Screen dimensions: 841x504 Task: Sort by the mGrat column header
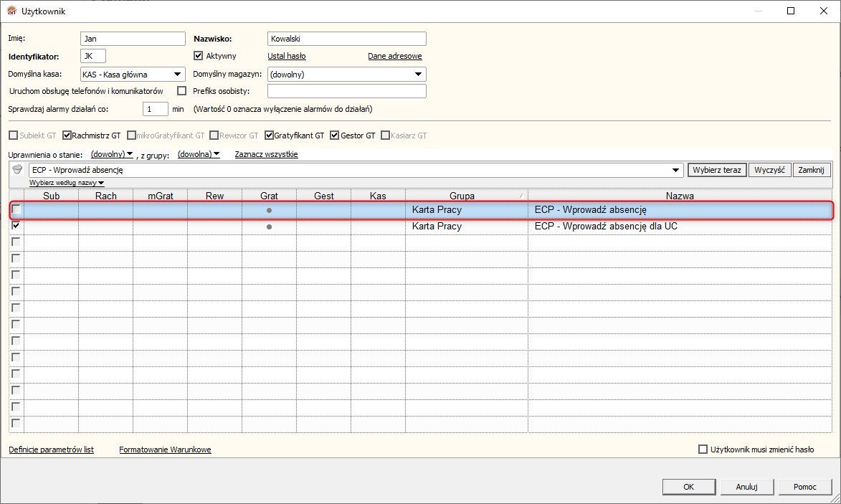161,196
